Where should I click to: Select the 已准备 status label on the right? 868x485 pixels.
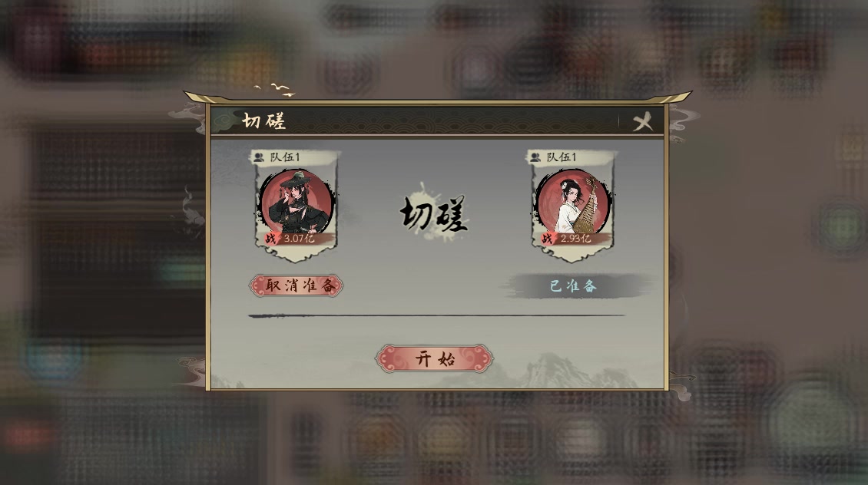pos(574,286)
